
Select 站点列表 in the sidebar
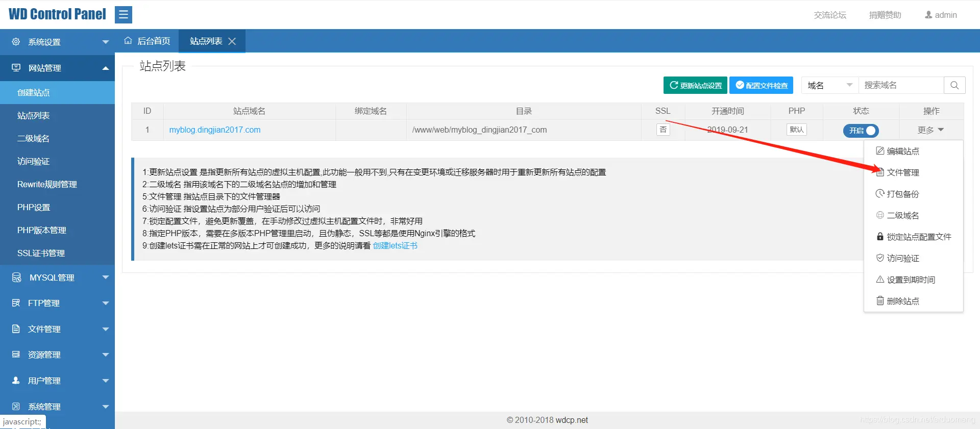(57, 115)
